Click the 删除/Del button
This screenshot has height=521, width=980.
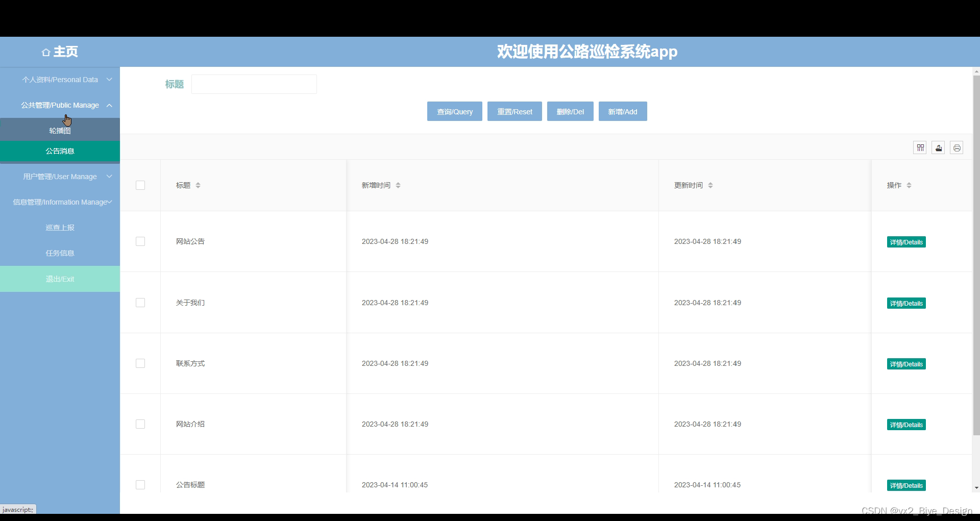tap(570, 111)
